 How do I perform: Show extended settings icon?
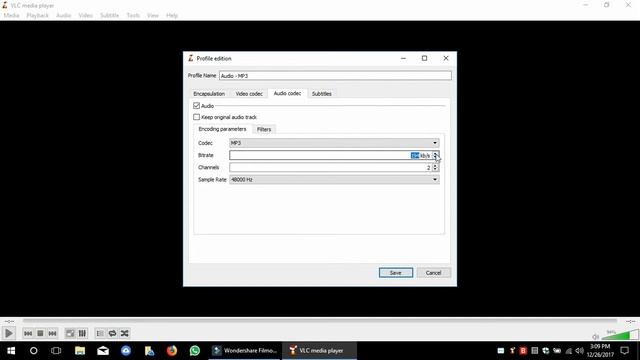tap(82, 333)
